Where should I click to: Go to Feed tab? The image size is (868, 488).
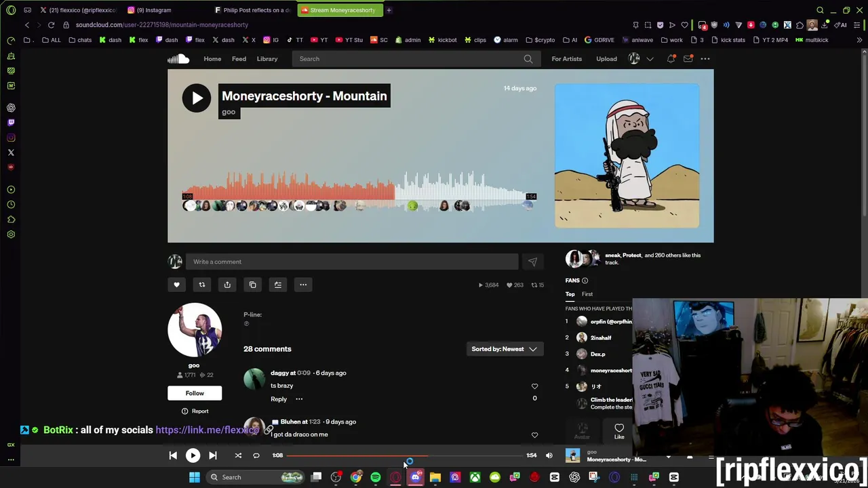pos(239,59)
